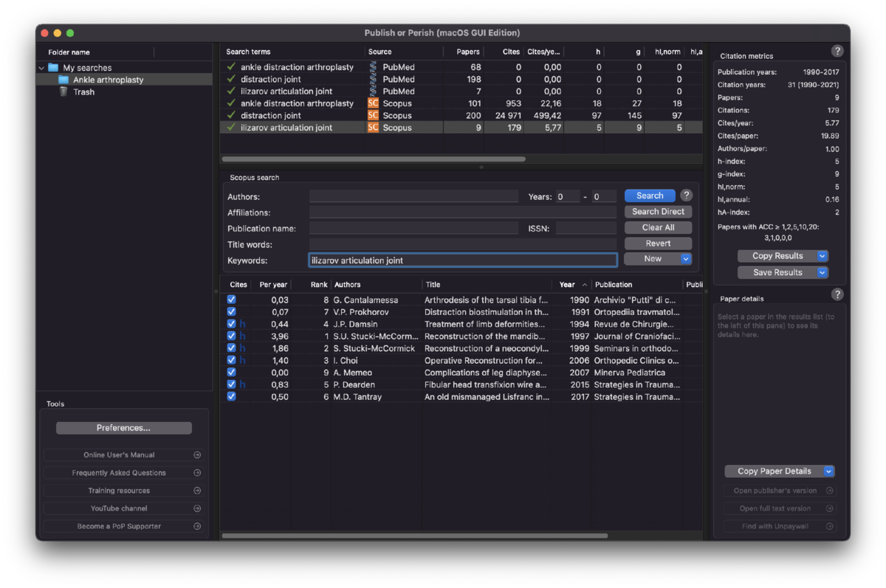Click h-index marker on J.P. Damsin row
The width and height of the screenshot is (886, 588).
click(x=242, y=324)
